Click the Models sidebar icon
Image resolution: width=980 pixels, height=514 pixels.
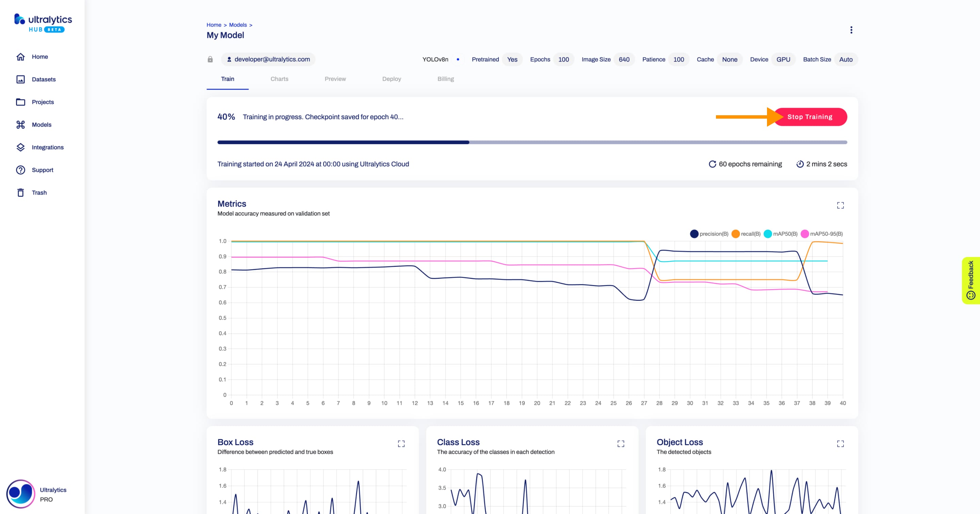(x=21, y=124)
